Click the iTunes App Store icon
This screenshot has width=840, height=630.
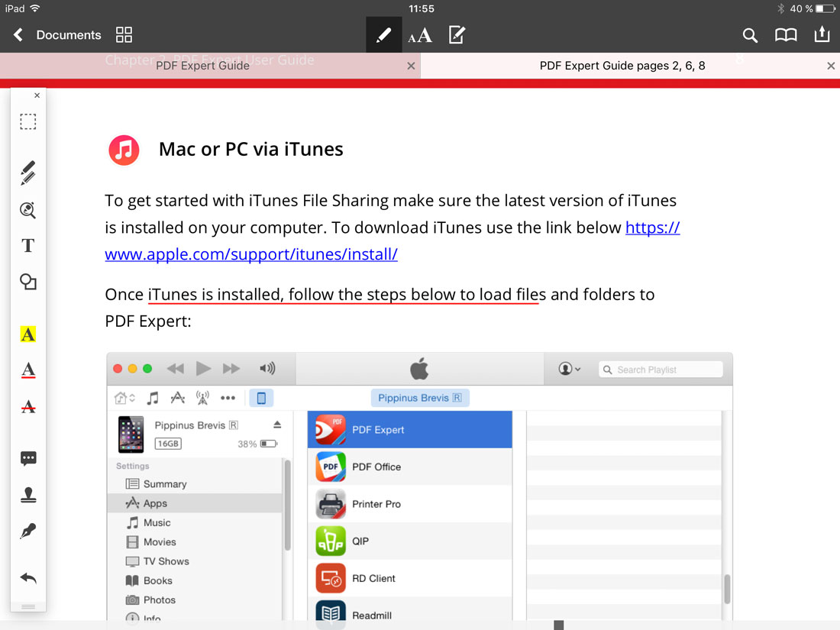click(177, 398)
